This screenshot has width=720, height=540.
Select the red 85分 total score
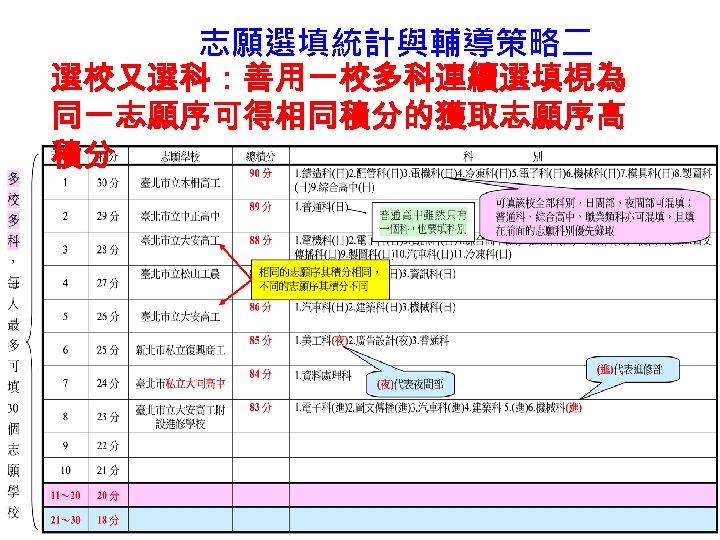coord(260,340)
